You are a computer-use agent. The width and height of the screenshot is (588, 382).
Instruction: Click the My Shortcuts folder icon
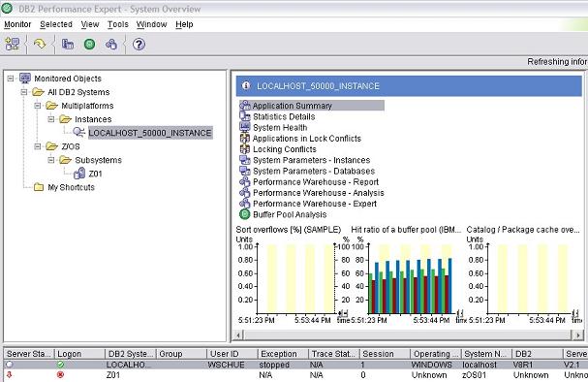pyautogui.click(x=39, y=187)
